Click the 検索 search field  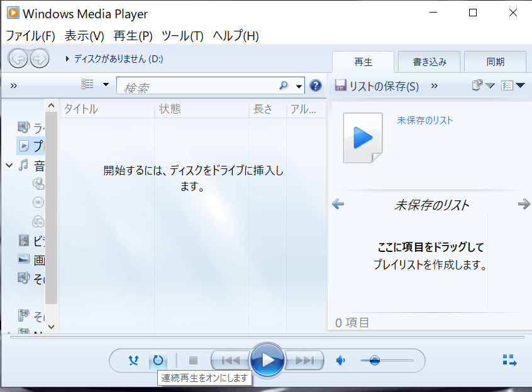(x=198, y=85)
